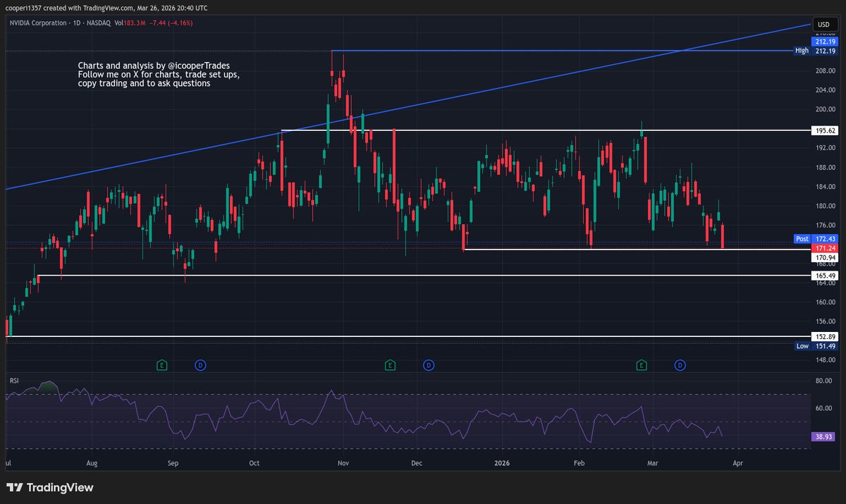Select the 152.89 horizontal line label
This screenshot has height=504, width=846.
click(824, 337)
